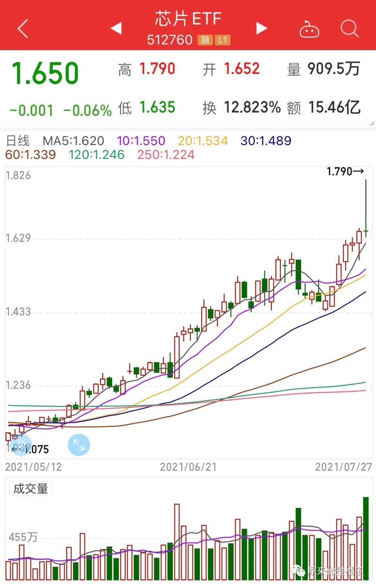Go to next stock with right triangle
376x588 pixels.
click(x=261, y=28)
